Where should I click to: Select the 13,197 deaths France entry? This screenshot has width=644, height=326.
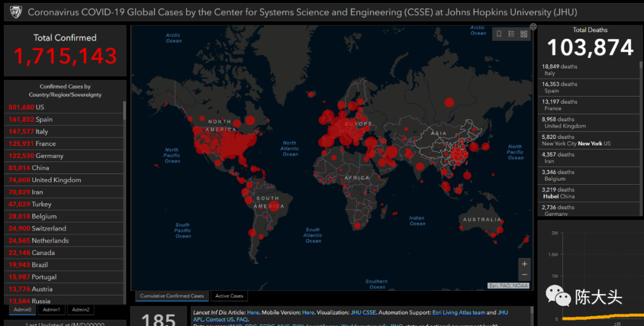589,105
